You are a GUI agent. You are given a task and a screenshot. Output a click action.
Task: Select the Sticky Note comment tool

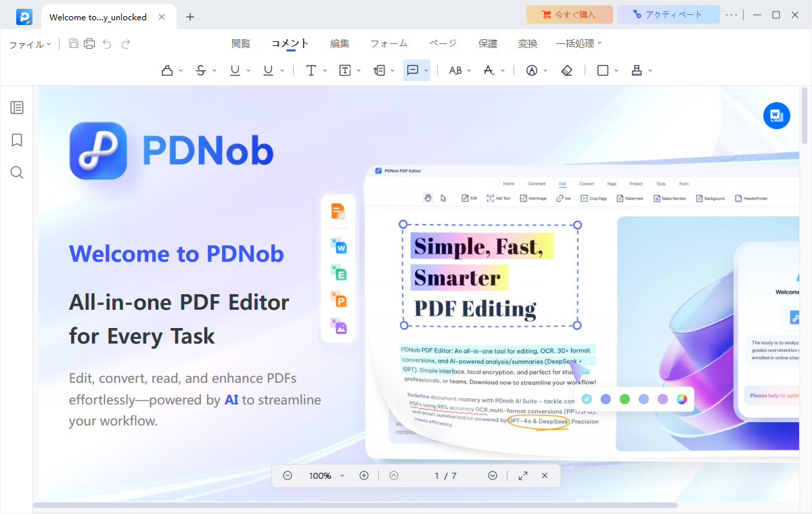pos(413,70)
